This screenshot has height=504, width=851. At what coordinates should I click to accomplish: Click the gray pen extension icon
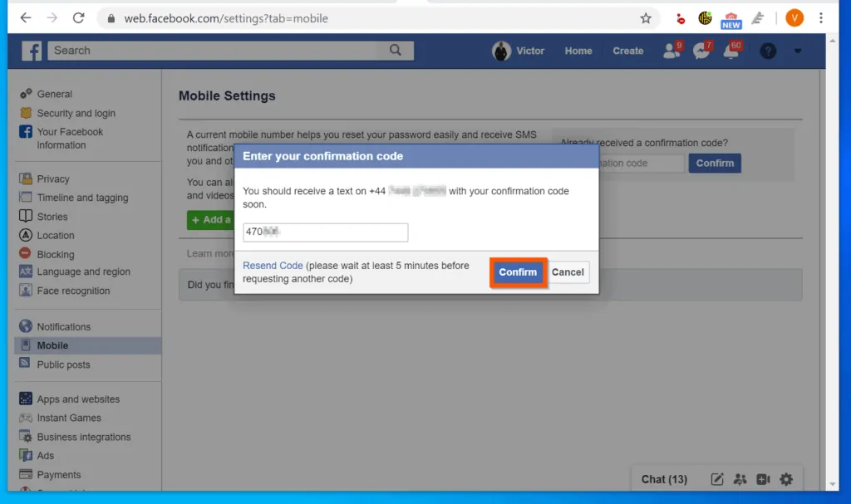tap(758, 18)
